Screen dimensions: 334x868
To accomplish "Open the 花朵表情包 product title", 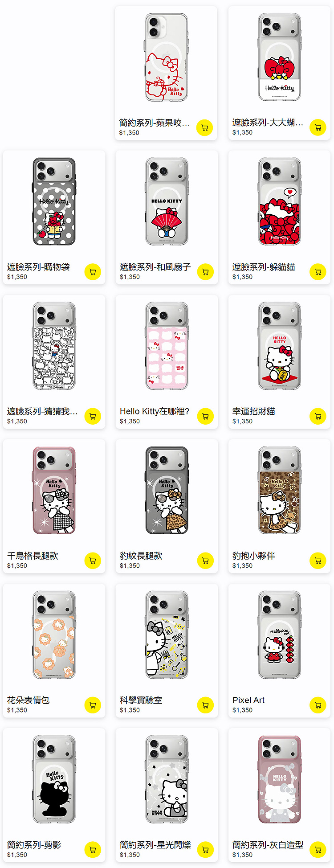I will (29, 700).
